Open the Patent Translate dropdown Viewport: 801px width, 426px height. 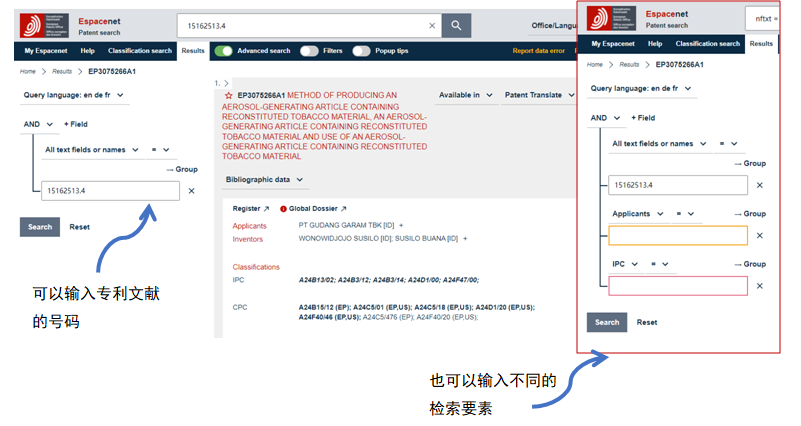(539, 95)
